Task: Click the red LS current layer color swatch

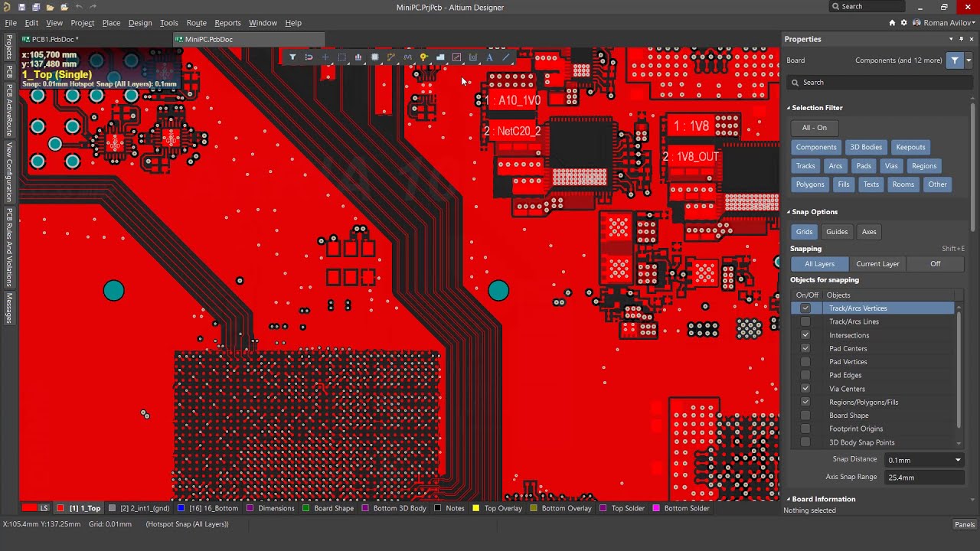Action: pos(30,508)
